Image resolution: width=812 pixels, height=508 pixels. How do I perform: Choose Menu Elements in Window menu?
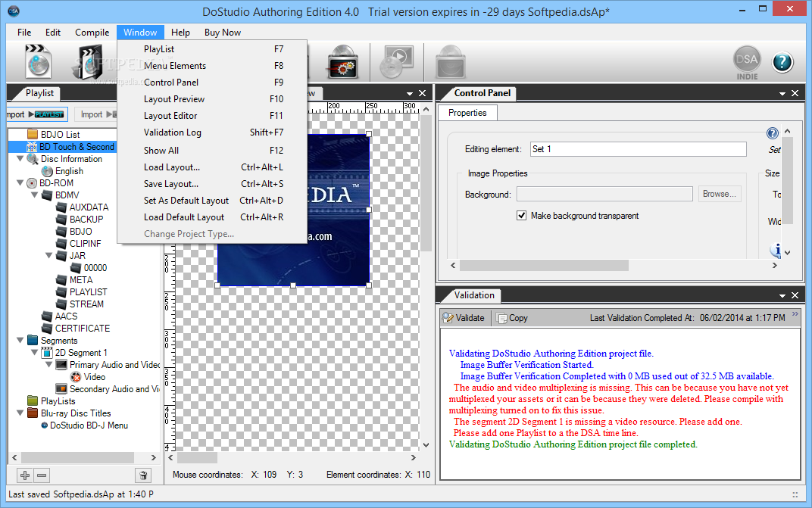[x=212, y=66]
